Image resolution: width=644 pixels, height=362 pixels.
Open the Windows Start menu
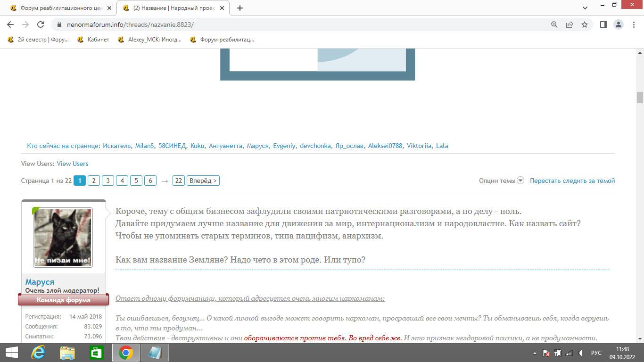[11, 352]
